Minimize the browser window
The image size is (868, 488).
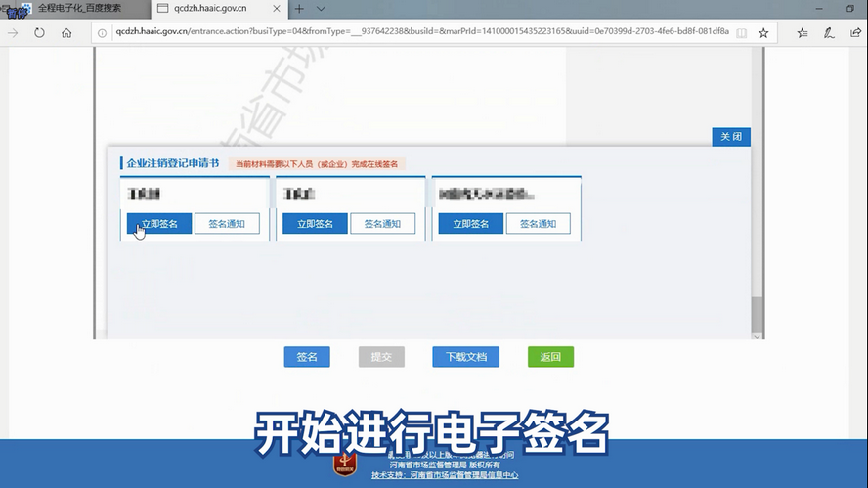819,8
